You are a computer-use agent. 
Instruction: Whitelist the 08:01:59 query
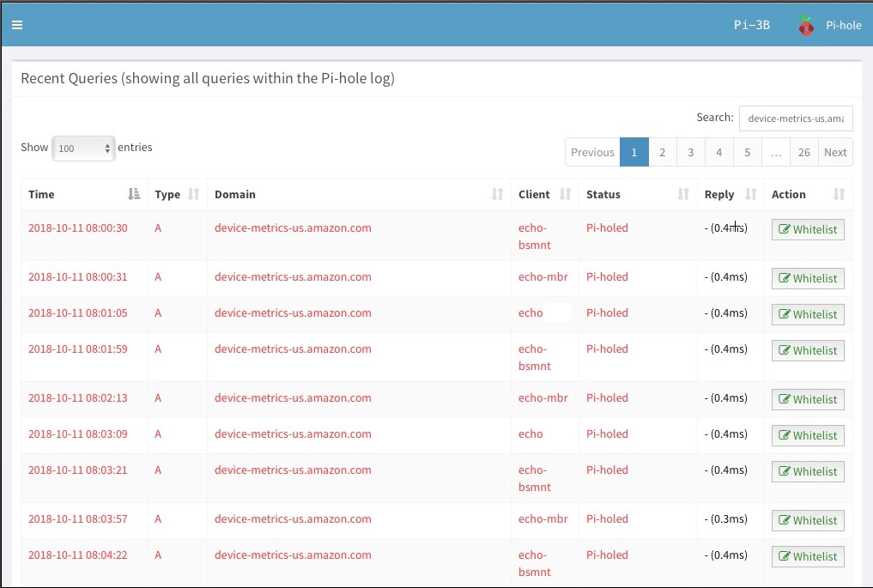(808, 351)
